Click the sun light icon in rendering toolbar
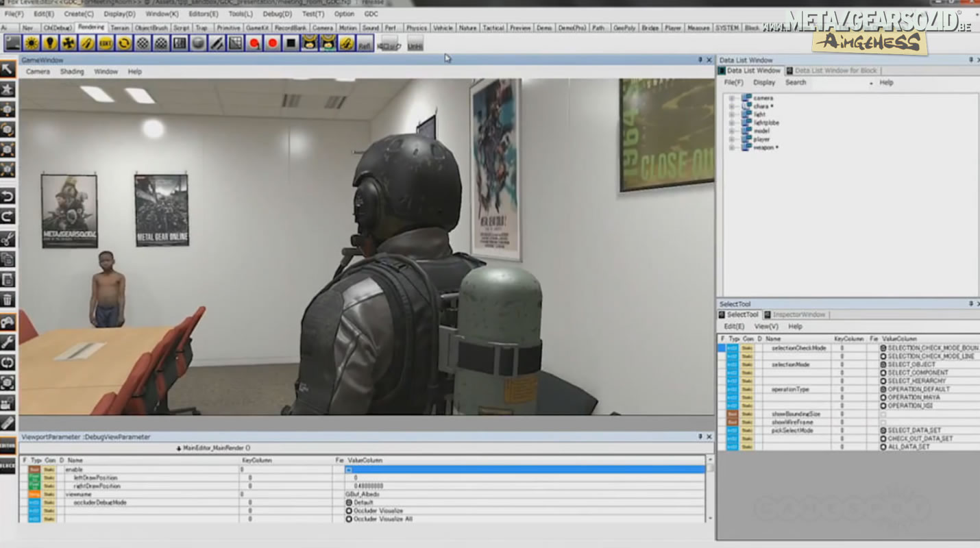The width and height of the screenshot is (980, 548). click(x=31, y=44)
